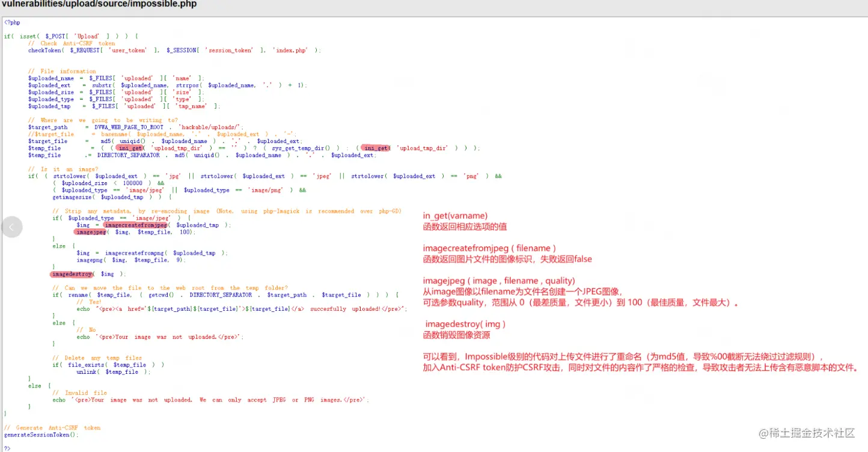
Task: Select the '$uploaded_name = $_FILES' line
Action: 116,78
